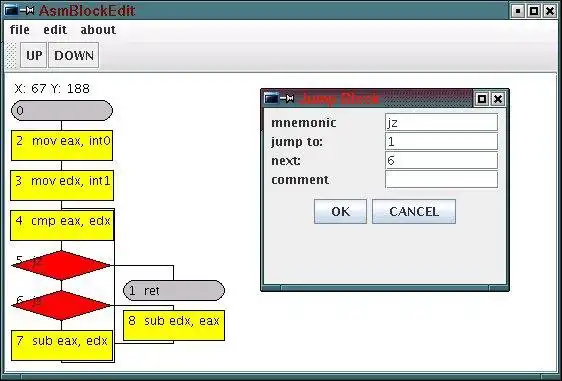Select red diamond jump block 6
The image size is (562, 381).
click(61, 305)
